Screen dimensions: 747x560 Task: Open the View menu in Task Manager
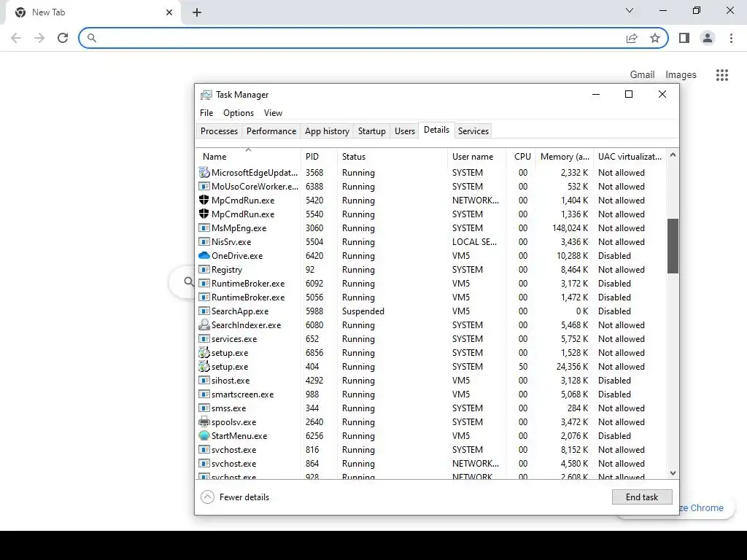[273, 113]
